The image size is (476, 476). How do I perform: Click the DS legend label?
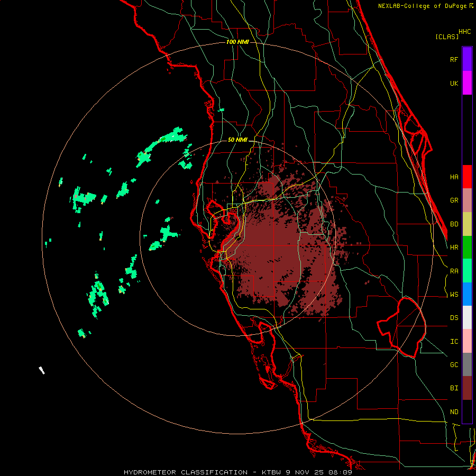pos(454,318)
